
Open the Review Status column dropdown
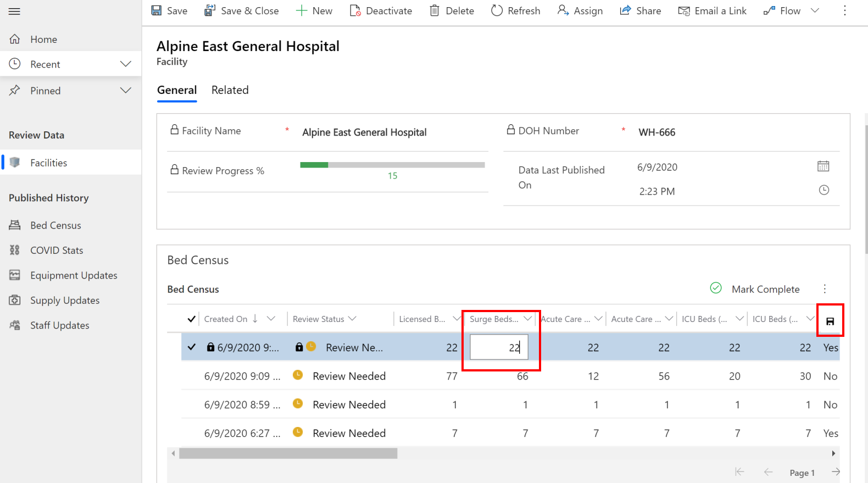point(352,319)
